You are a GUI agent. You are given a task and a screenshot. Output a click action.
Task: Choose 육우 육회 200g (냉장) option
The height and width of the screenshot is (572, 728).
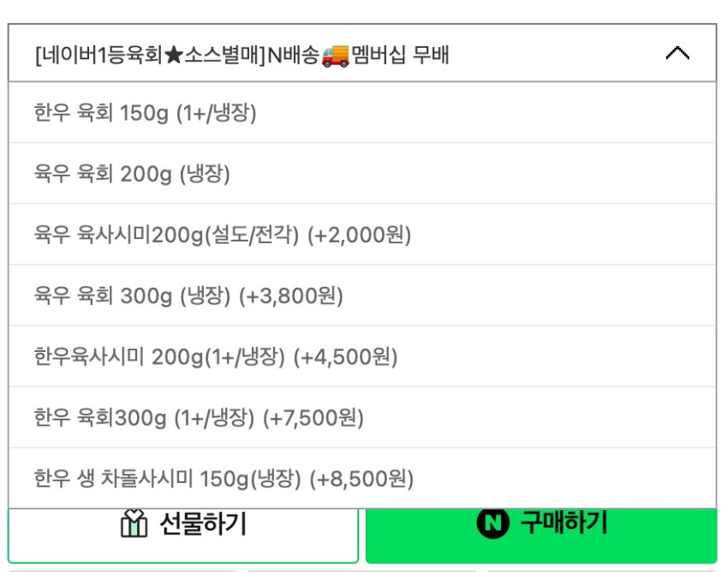[133, 175]
